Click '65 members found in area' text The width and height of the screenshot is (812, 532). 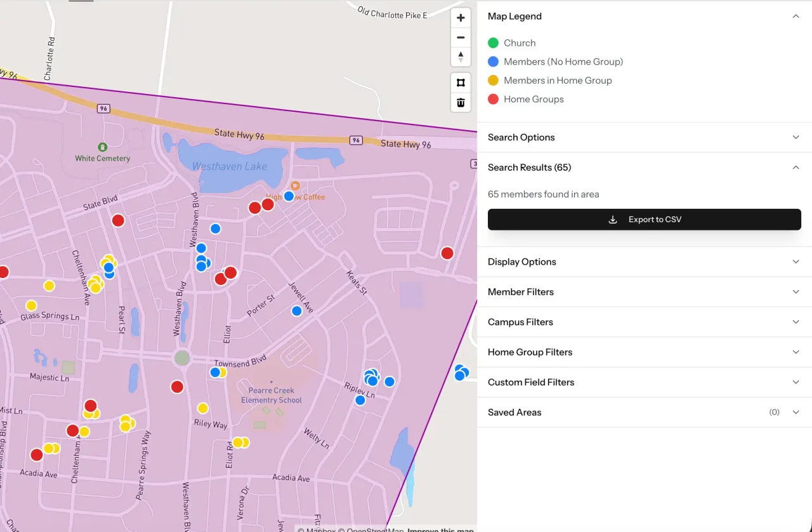544,194
